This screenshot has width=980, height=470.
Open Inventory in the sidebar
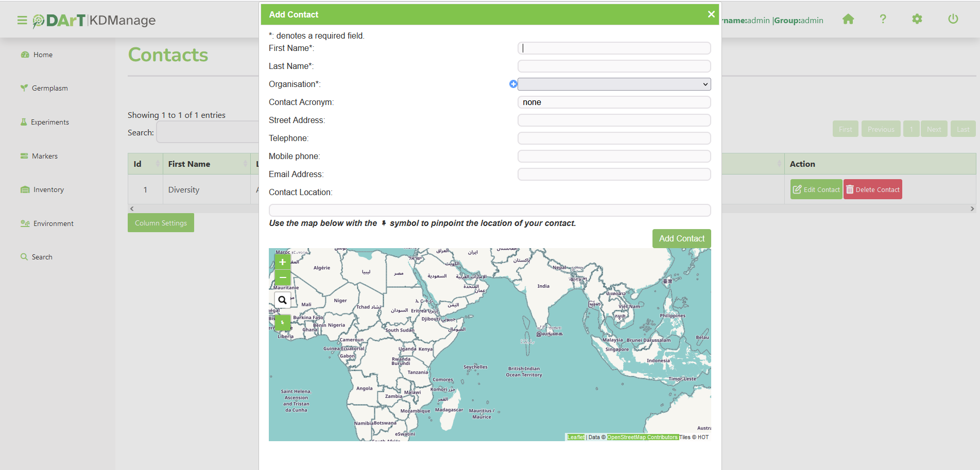tap(48, 189)
